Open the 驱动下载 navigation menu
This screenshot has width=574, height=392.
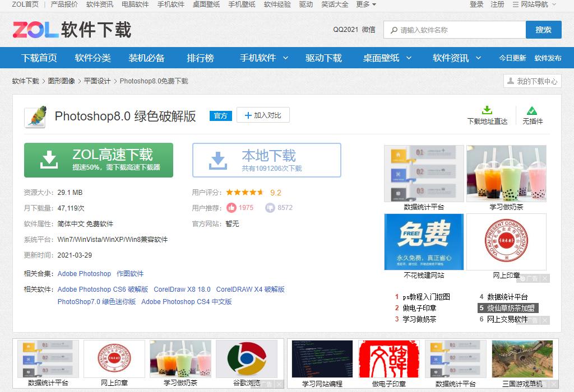click(323, 57)
